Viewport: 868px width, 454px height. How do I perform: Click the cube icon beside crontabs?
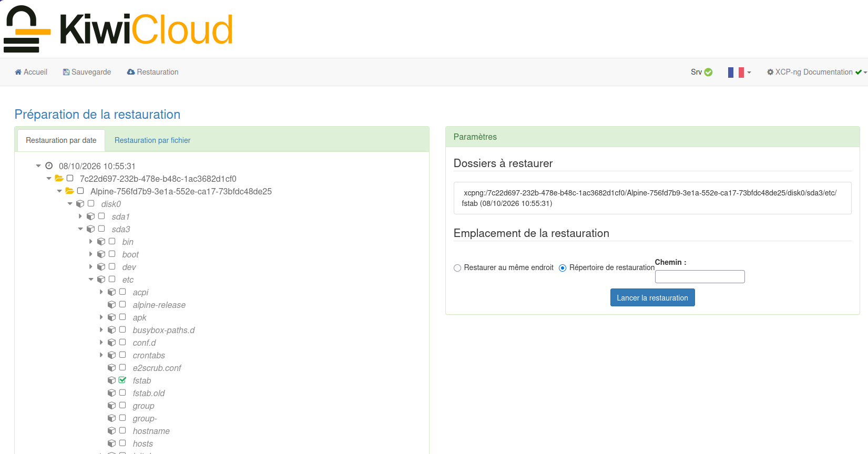coord(112,355)
